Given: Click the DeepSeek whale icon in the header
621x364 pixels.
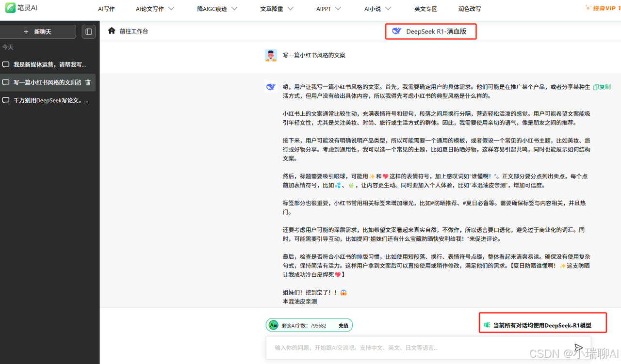Looking at the screenshot, I should pos(397,31).
